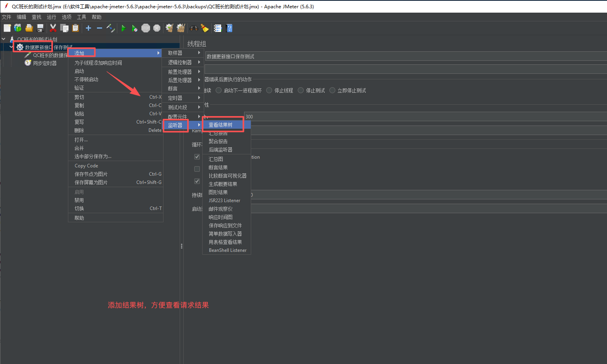
Task: Select 立即停止测试 radio button
Action: (333, 90)
